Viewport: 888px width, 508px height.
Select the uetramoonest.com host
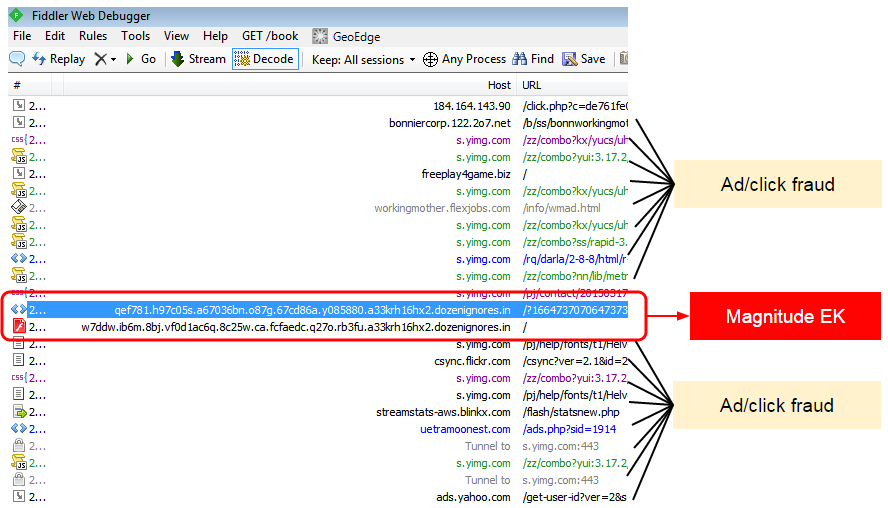(x=465, y=429)
